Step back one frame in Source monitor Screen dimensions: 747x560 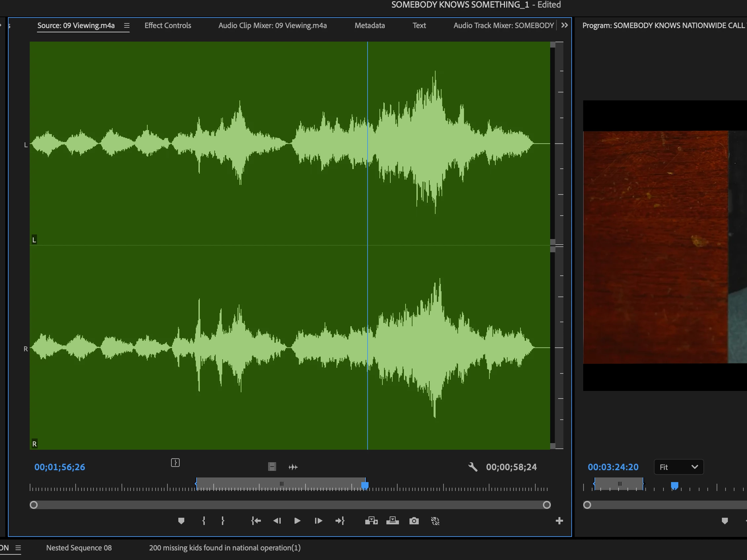277,521
